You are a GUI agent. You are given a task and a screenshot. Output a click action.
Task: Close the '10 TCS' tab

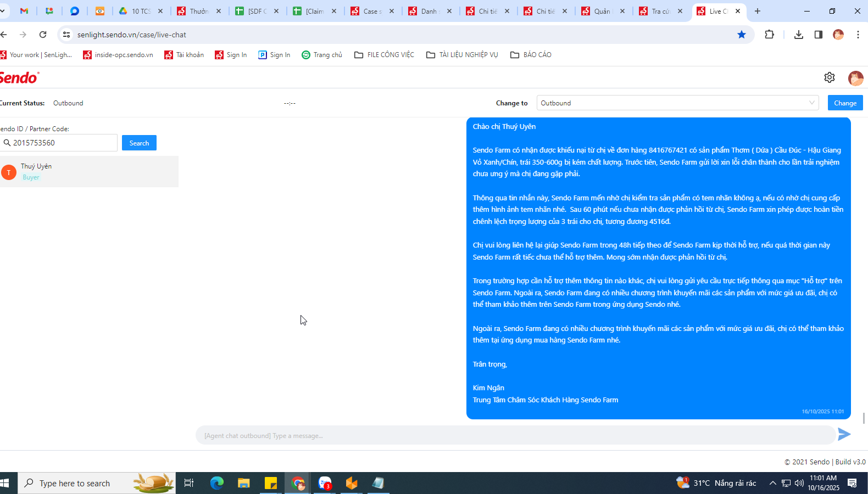[160, 11]
